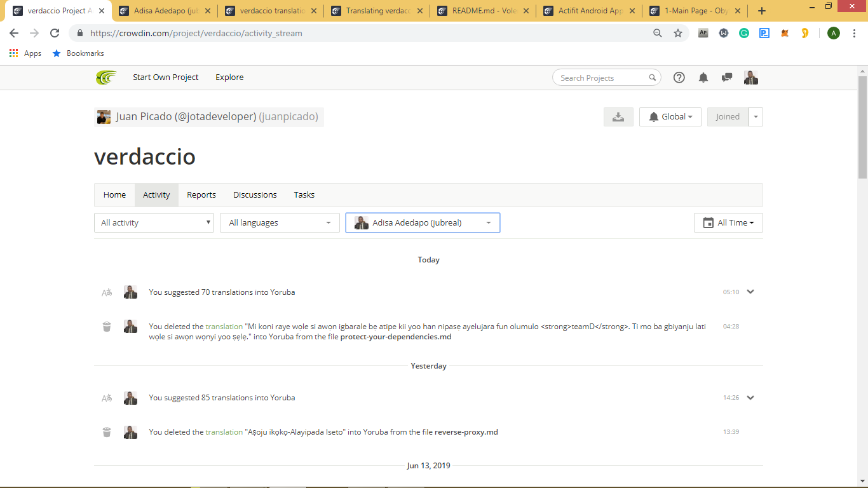Click the browser back arrow
The height and width of the screenshot is (488, 868).
(x=14, y=33)
